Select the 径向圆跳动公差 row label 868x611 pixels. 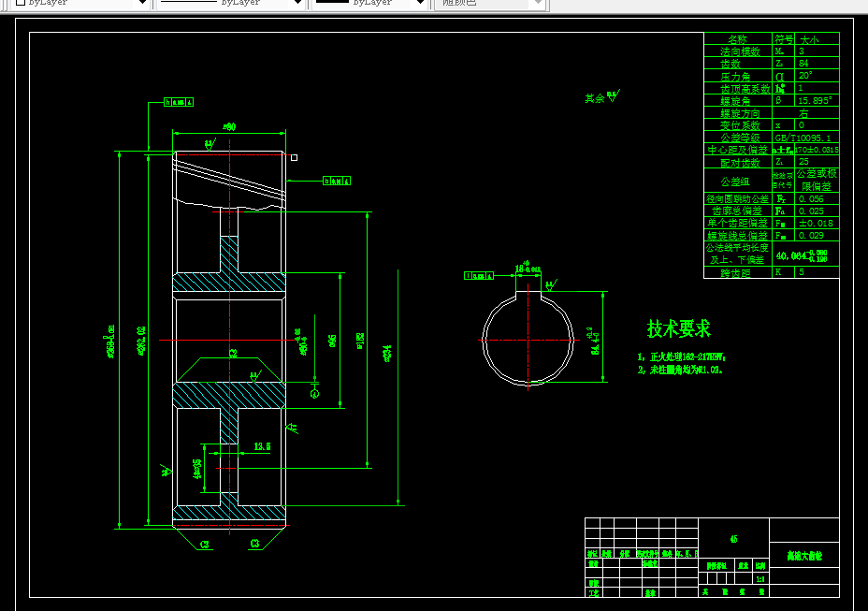click(737, 198)
